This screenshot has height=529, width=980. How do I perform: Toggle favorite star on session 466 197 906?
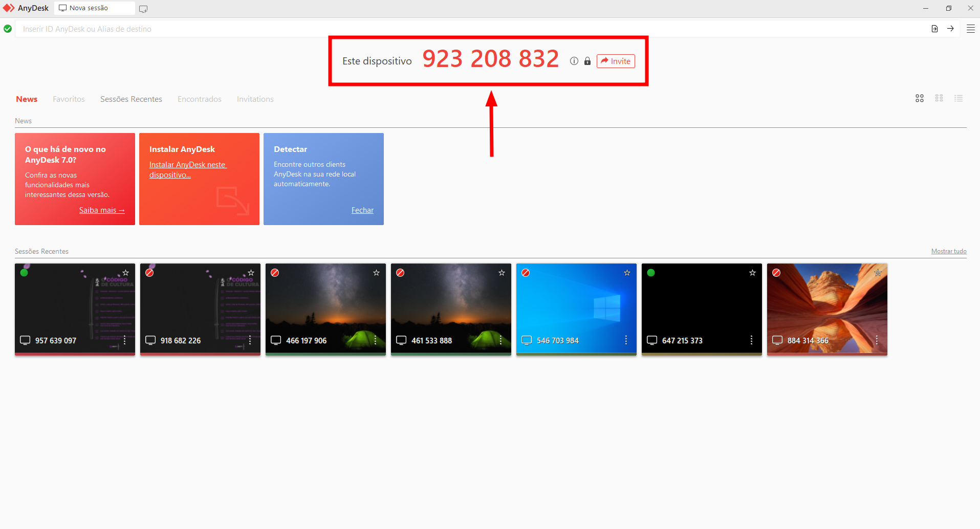pyautogui.click(x=376, y=273)
